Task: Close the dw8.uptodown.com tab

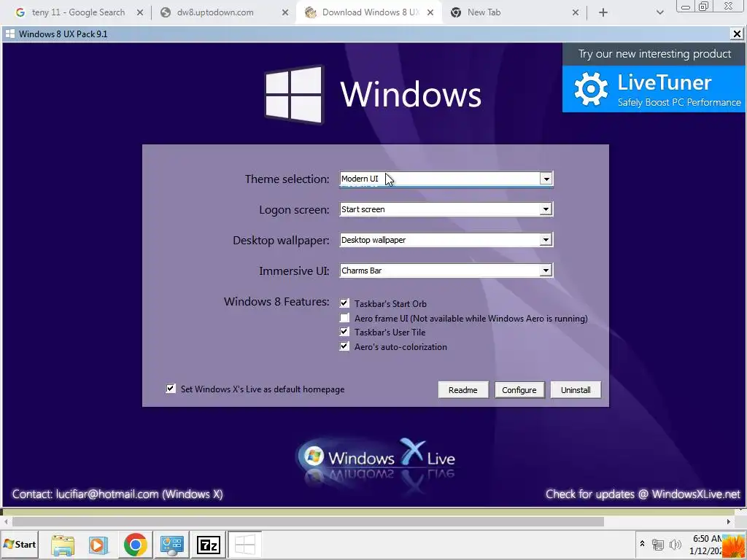Action: tap(285, 12)
